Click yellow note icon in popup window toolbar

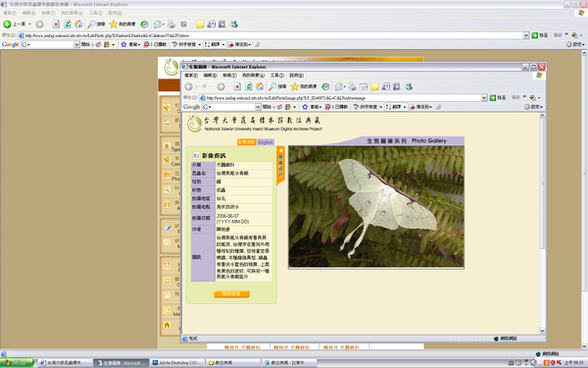tap(374, 86)
